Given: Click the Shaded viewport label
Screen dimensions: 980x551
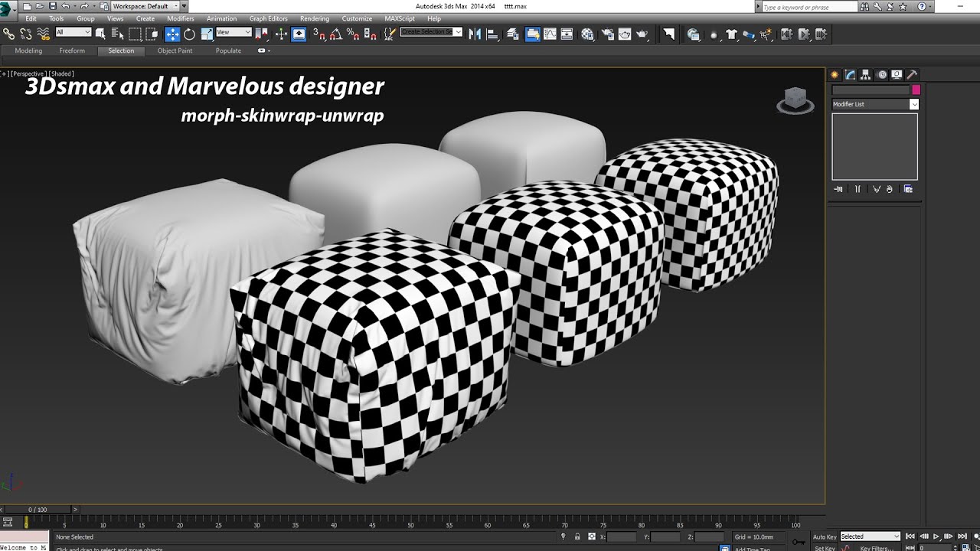Looking at the screenshot, I should tap(62, 73).
